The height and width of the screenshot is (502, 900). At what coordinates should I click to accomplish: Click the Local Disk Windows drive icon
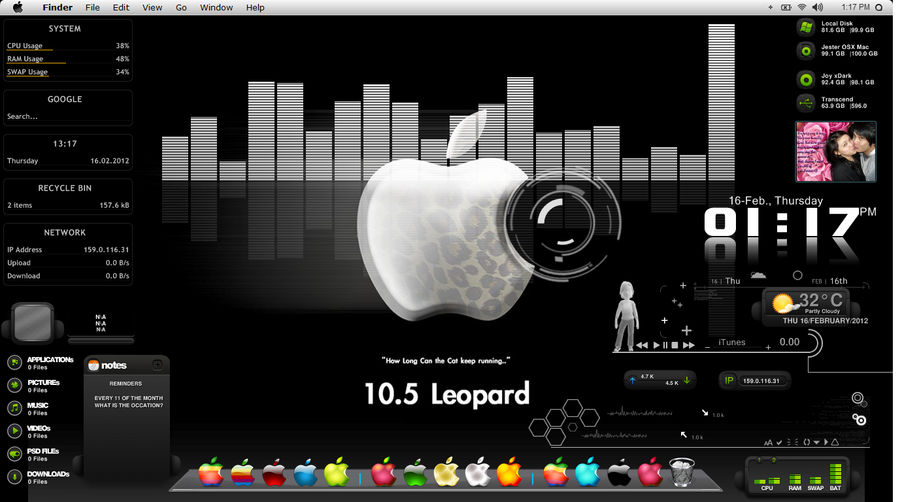tap(806, 26)
